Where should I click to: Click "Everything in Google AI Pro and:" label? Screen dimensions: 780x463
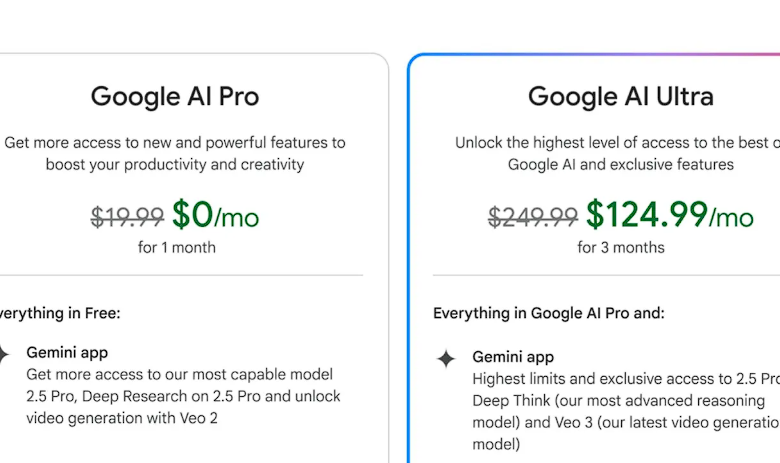[549, 313]
